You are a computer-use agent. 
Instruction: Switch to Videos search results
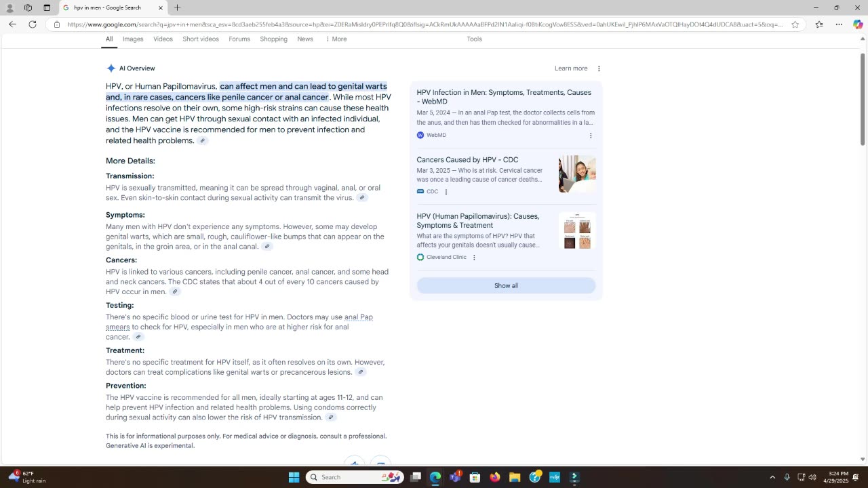[x=163, y=39]
